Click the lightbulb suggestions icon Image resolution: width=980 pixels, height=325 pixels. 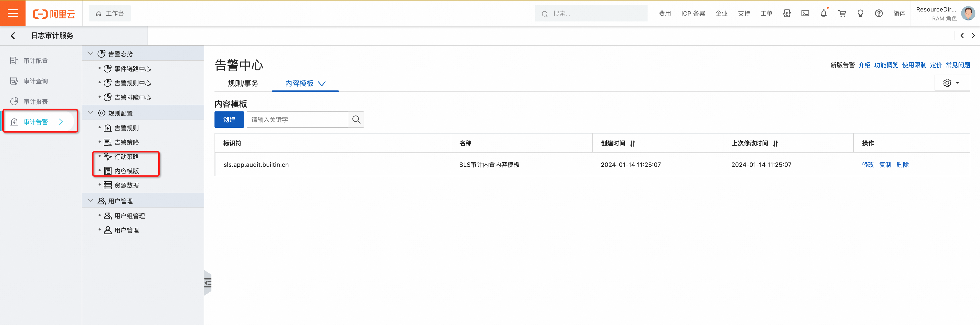click(x=860, y=14)
